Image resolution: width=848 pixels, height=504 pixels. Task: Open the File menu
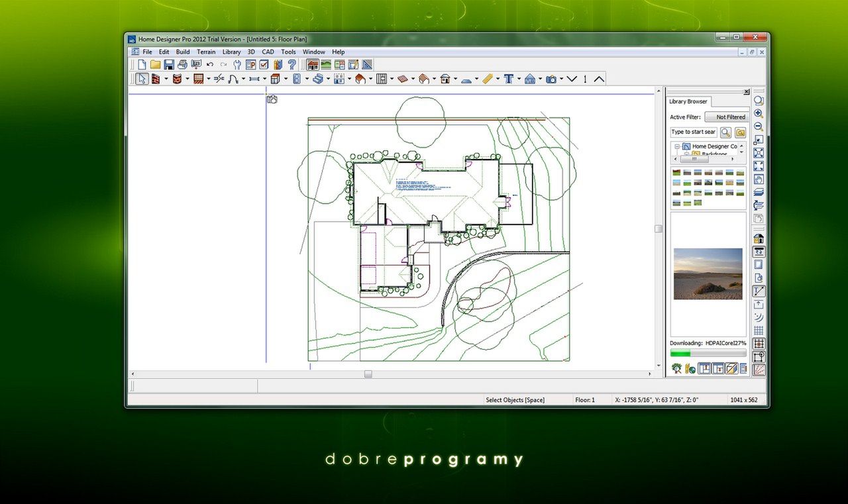tap(147, 52)
